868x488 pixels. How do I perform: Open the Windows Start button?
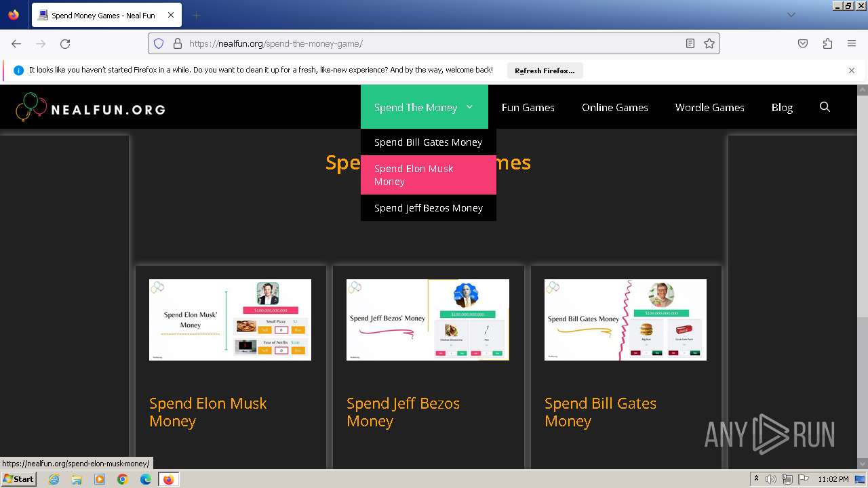pos(19,479)
